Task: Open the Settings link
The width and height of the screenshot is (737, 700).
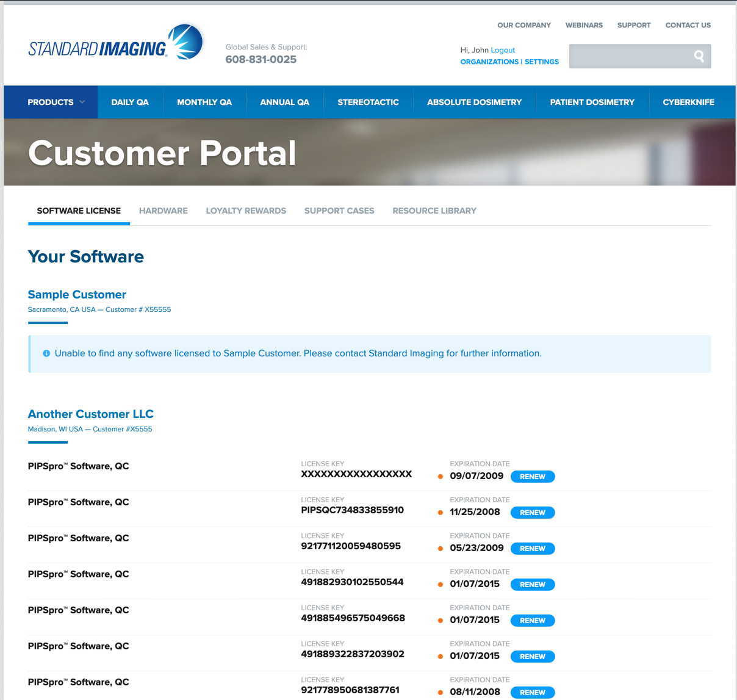Action: click(x=542, y=62)
